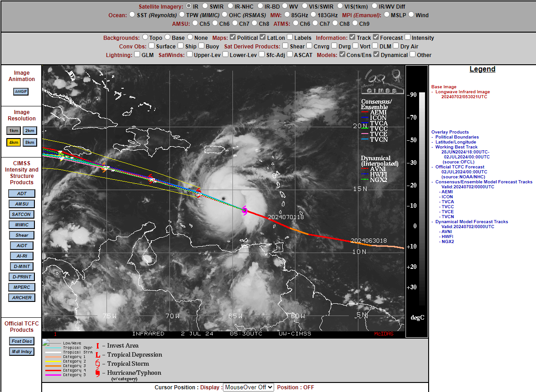Open the Mdl Intsy official product
Viewport: 536px width, 392px height.
(22, 351)
